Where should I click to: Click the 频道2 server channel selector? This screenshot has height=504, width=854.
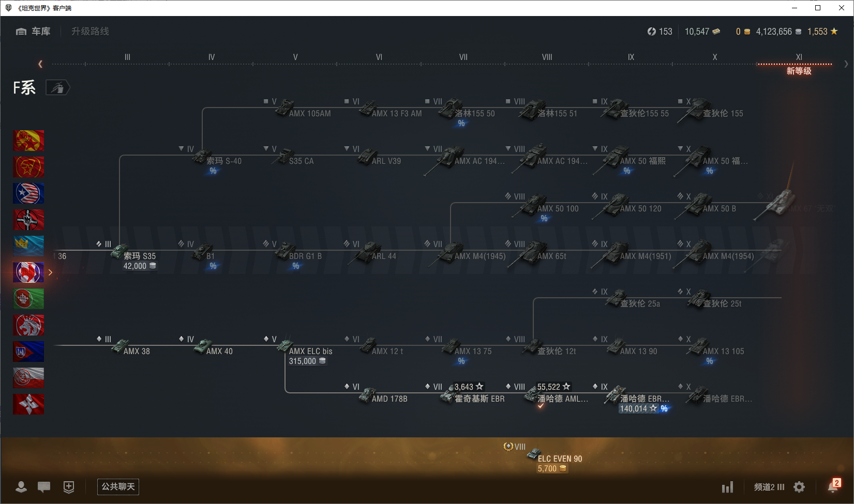click(x=769, y=487)
